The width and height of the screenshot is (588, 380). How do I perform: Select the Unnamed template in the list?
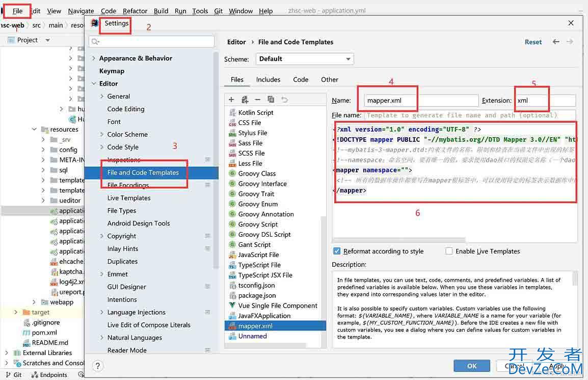pyautogui.click(x=252, y=336)
